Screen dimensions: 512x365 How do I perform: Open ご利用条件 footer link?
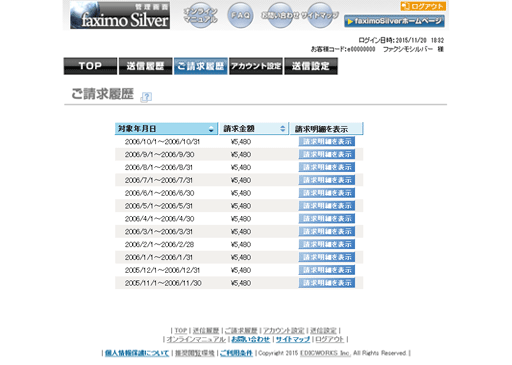tap(236, 353)
